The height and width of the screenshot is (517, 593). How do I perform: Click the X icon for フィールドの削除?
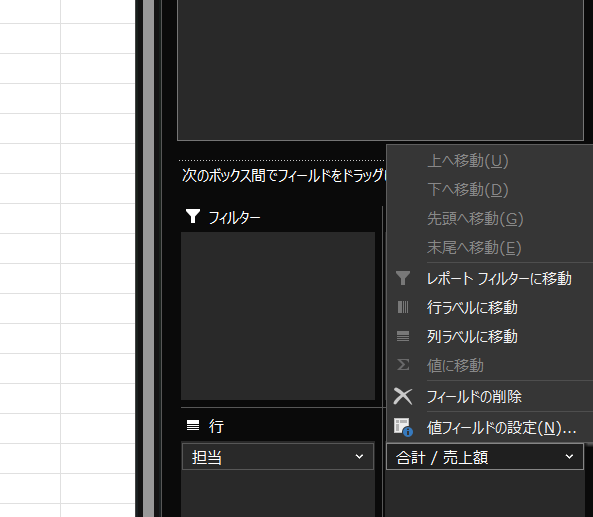pyautogui.click(x=403, y=396)
